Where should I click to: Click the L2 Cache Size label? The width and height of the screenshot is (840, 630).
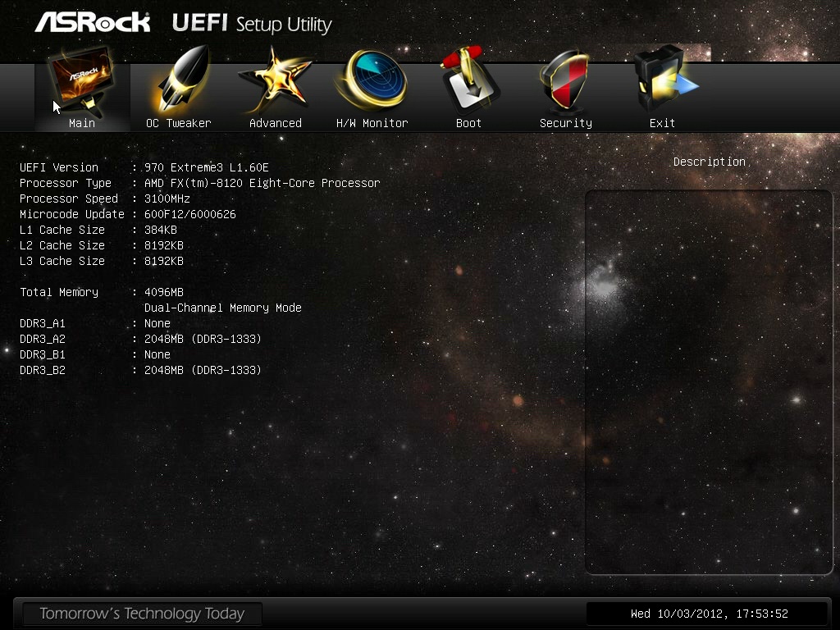tap(62, 245)
